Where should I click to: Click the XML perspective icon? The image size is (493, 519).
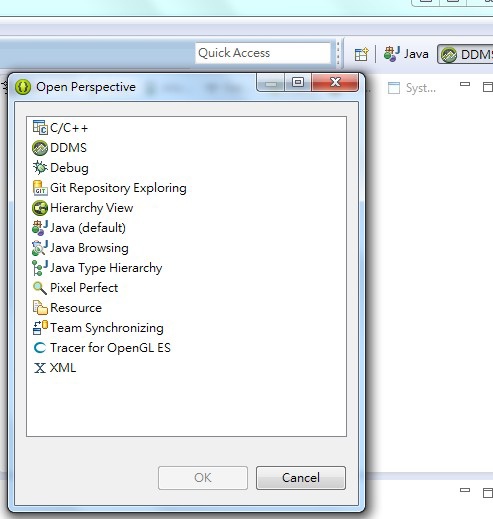[40, 368]
